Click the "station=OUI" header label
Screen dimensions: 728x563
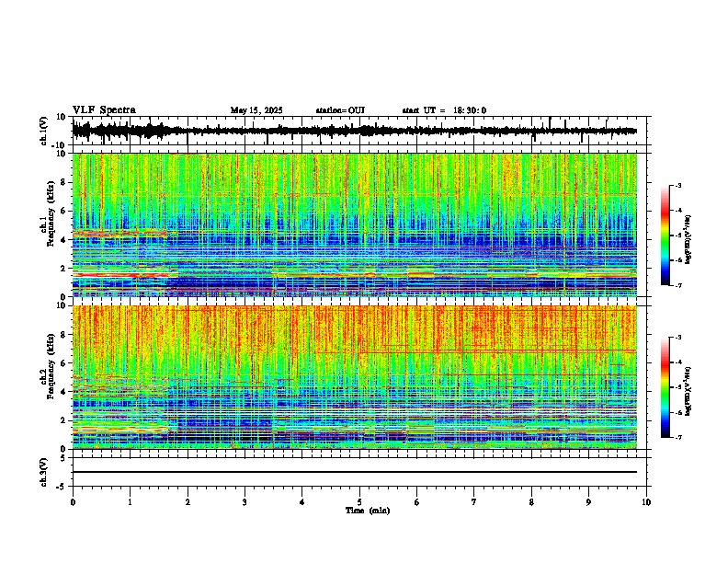(x=340, y=110)
